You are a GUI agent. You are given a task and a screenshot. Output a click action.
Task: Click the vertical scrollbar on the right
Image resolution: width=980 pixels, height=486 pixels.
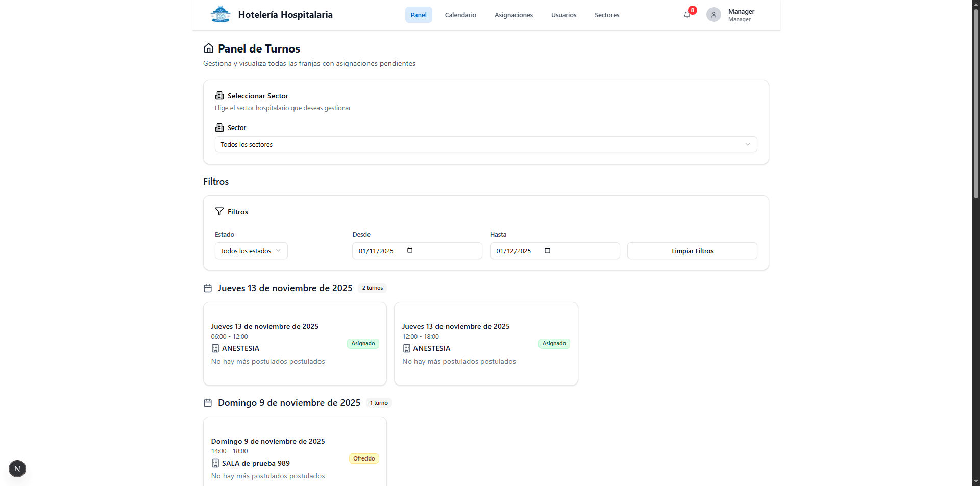(975, 102)
